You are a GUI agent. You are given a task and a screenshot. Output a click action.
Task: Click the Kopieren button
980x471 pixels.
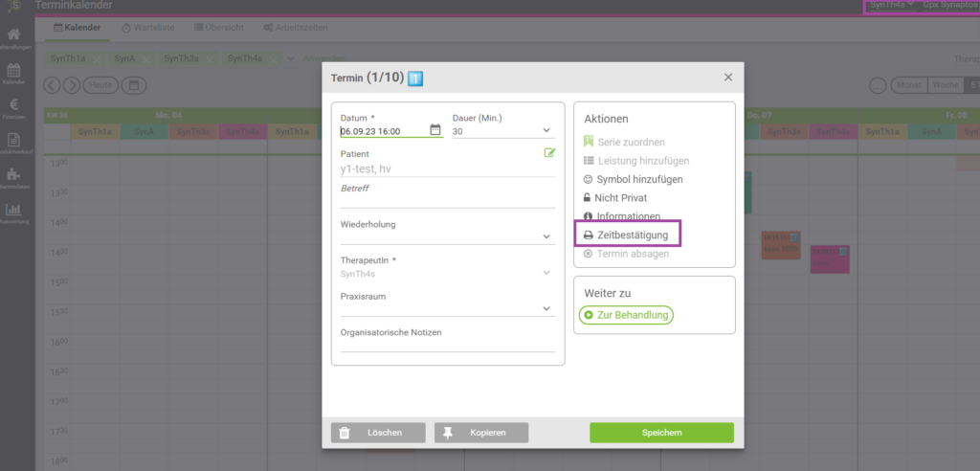(x=481, y=432)
